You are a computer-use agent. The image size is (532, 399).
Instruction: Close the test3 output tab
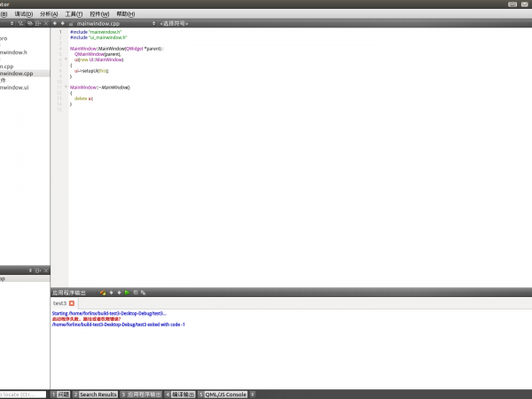click(72, 303)
